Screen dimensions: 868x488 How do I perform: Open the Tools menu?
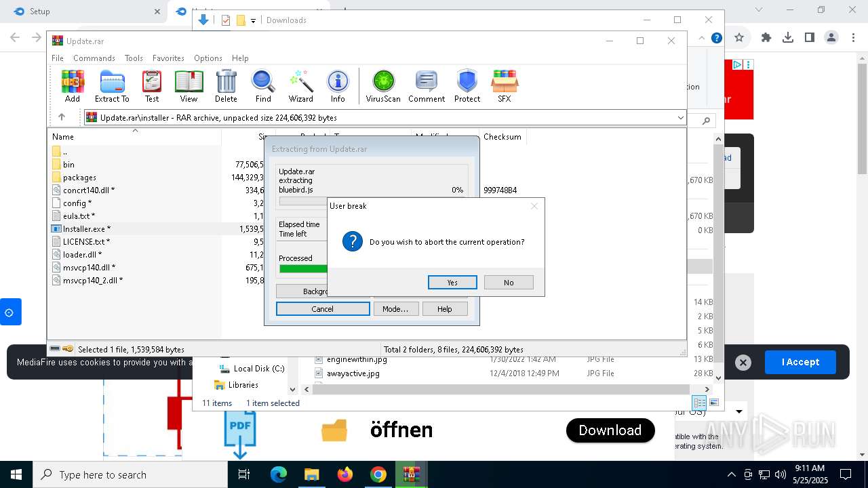tap(134, 58)
